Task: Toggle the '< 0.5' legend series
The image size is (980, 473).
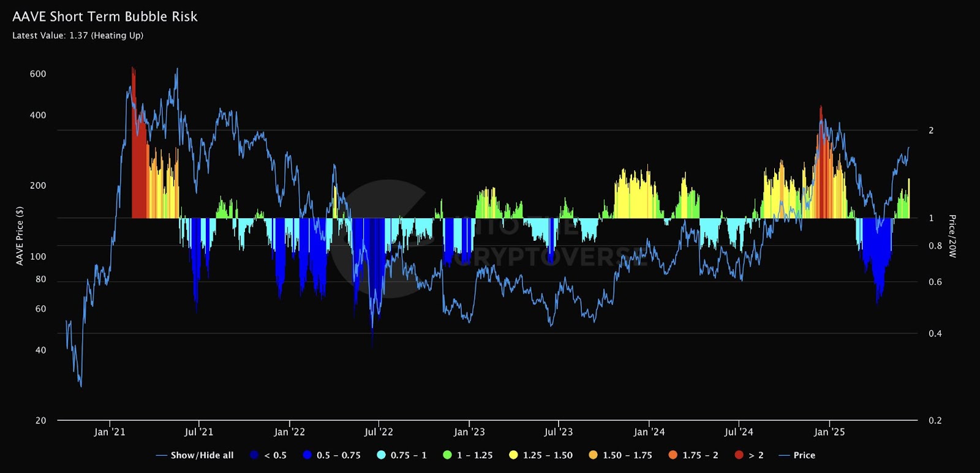Action: tap(268, 455)
